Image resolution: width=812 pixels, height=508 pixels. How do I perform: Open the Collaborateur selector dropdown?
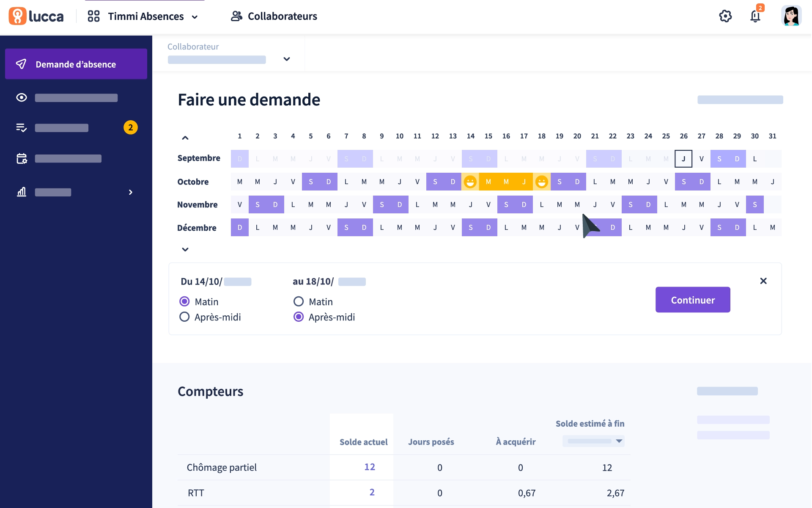(x=287, y=59)
